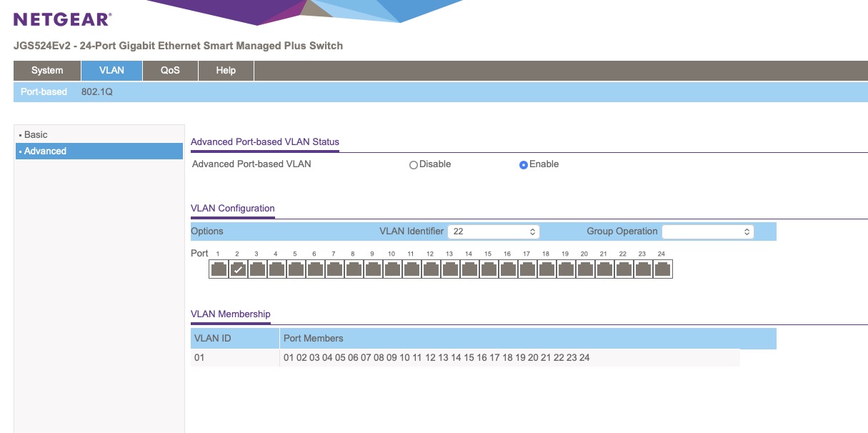Click the NETGEAR logo

point(62,19)
